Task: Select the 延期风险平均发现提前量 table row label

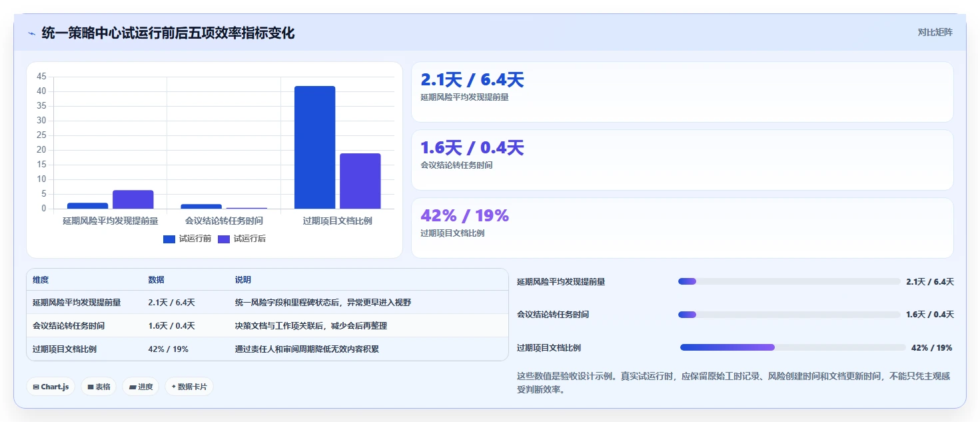Action: pyautogui.click(x=77, y=303)
